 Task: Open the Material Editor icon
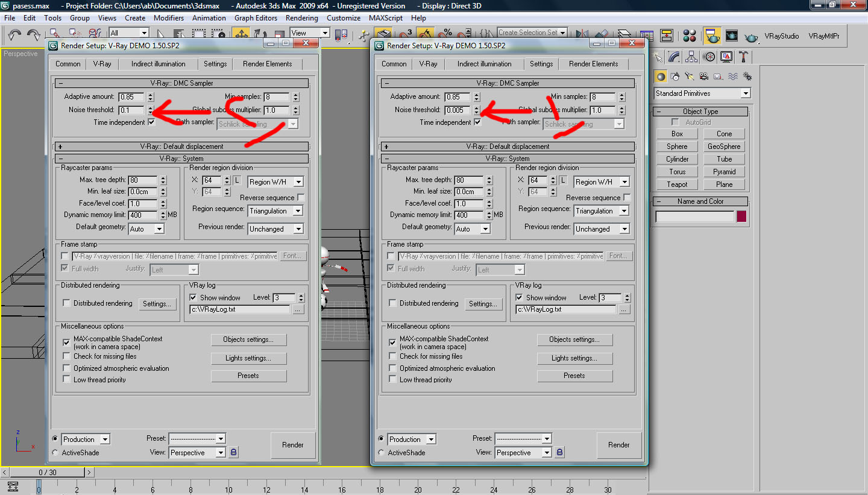690,35
